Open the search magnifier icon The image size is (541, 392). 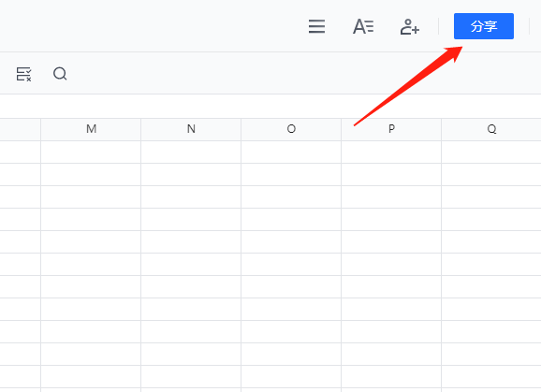[60, 73]
